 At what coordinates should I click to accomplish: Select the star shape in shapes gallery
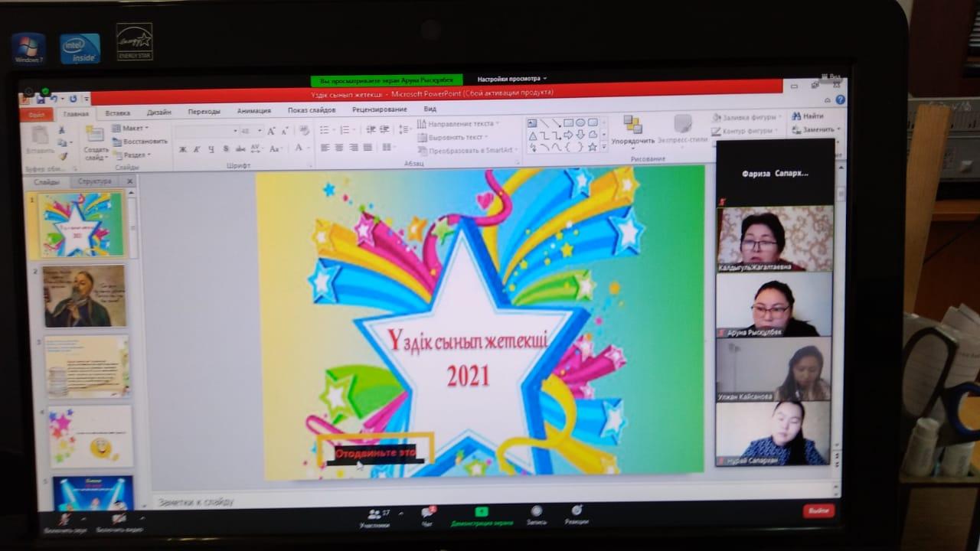(x=592, y=147)
